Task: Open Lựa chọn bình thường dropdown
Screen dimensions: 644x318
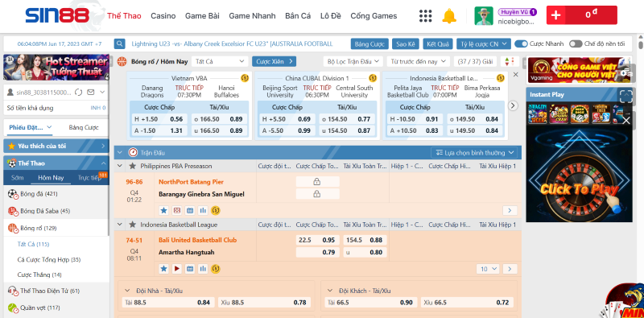Action: (x=474, y=152)
